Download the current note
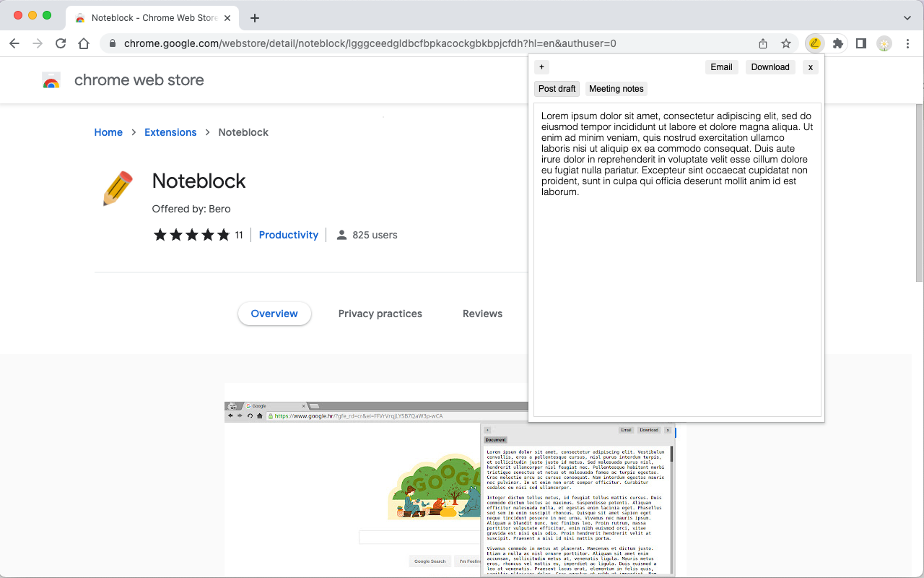The image size is (924, 578). tap(770, 67)
